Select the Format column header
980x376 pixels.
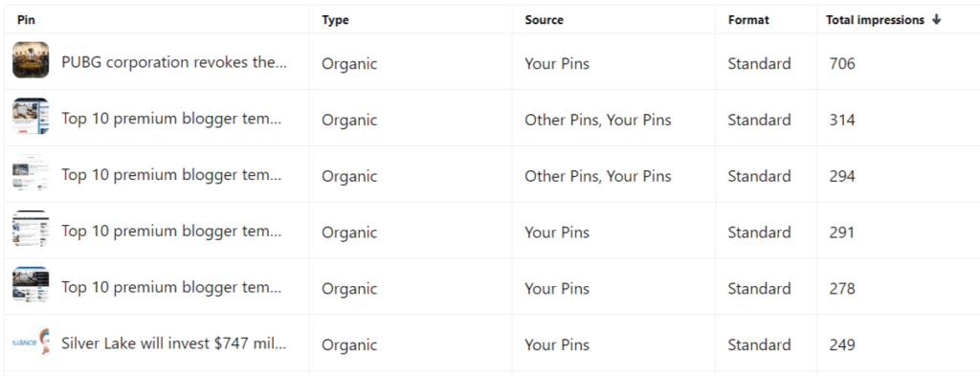coord(748,20)
